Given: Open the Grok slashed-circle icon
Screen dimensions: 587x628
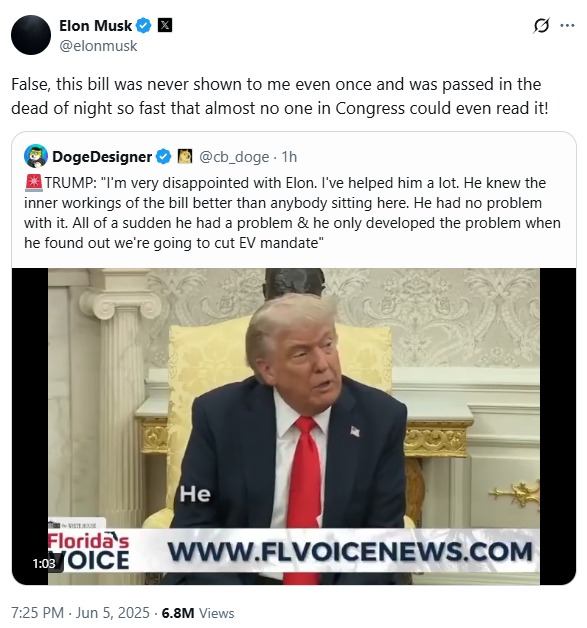Looking at the screenshot, I should (x=541, y=26).
